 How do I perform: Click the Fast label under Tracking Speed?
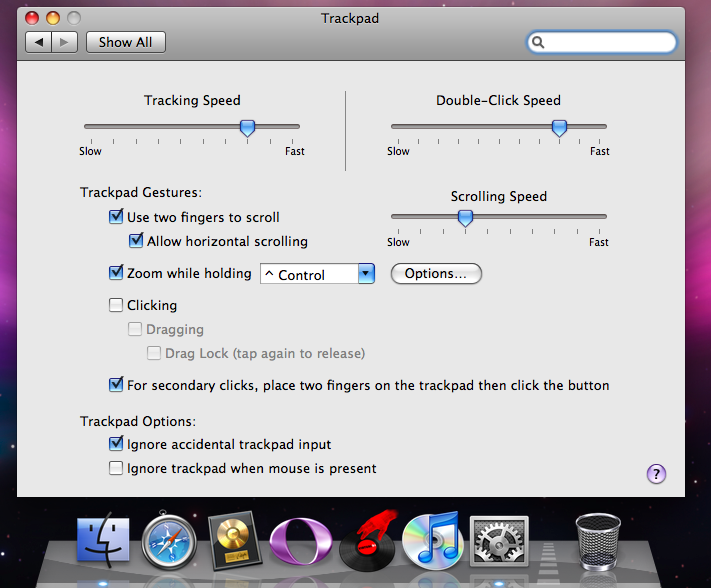(295, 151)
